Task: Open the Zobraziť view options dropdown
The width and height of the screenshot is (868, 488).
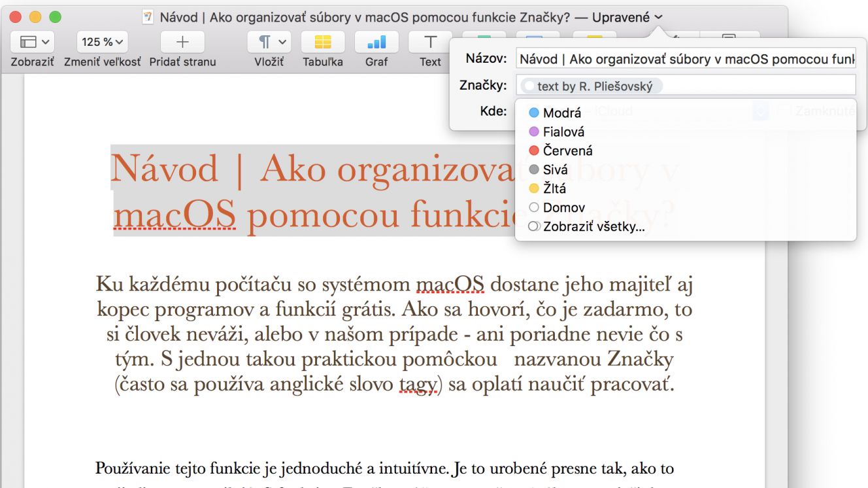Action: tap(33, 42)
